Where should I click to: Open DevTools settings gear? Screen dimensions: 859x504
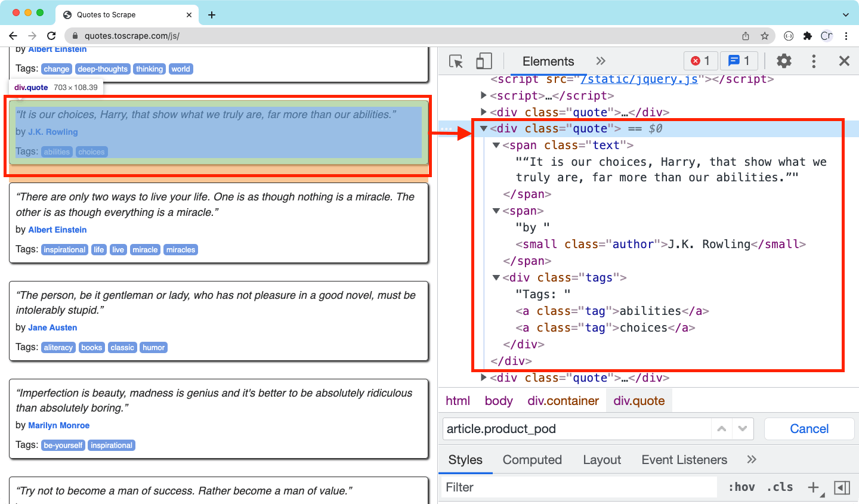(x=784, y=61)
